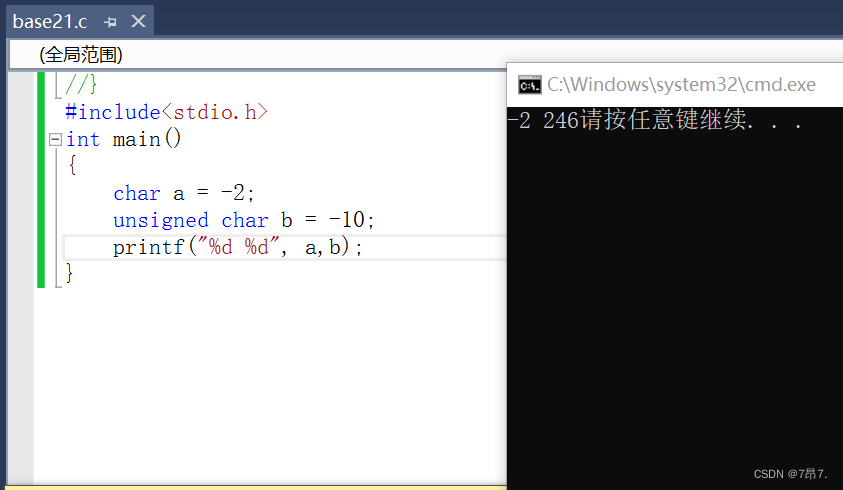Screen dimensions: 843x490
Task: Collapse the int main() code block
Action: (56, 139)
